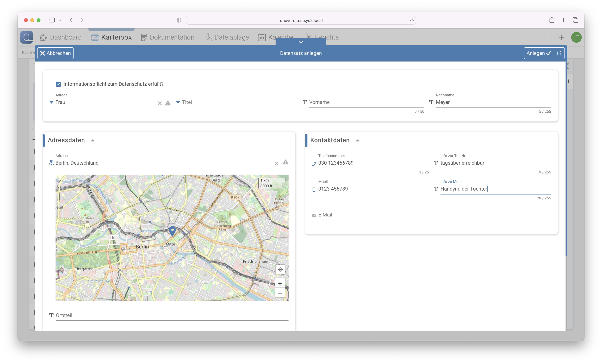Click into the E-Mail input field
The width and height of the screenshot is (602, 364).
(x=434, y=215)
